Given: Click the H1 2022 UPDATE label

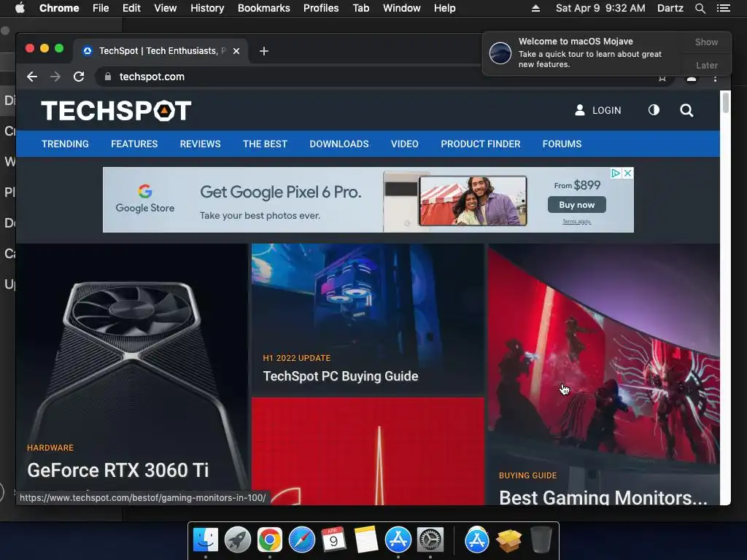Looking at the screenshot, I should [x=297, y=358].
